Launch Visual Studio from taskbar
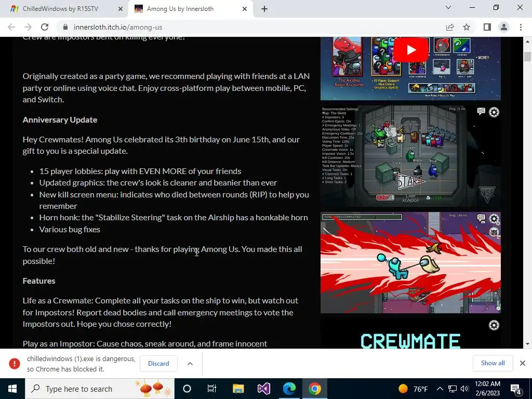 pyautogui.click(x=263, y=389)
